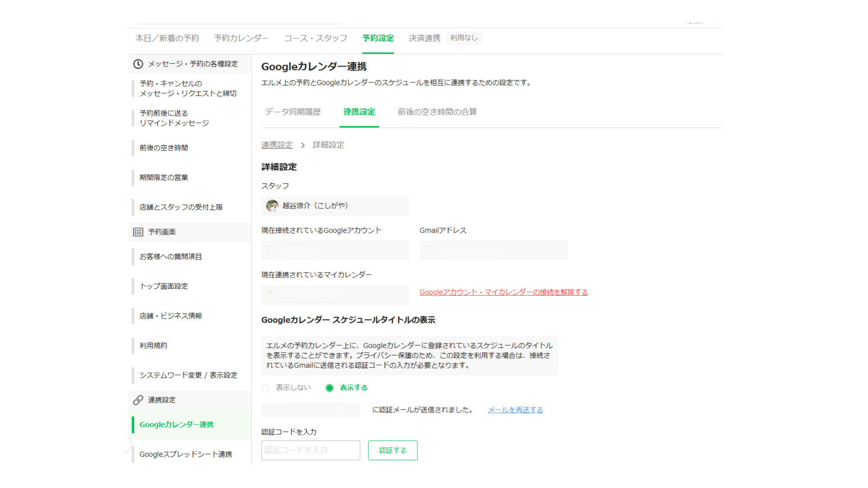Click the 詳細設定 breadcrumb text
The height and width of the screenshot is (488, 868).
[x=329, y=145]
